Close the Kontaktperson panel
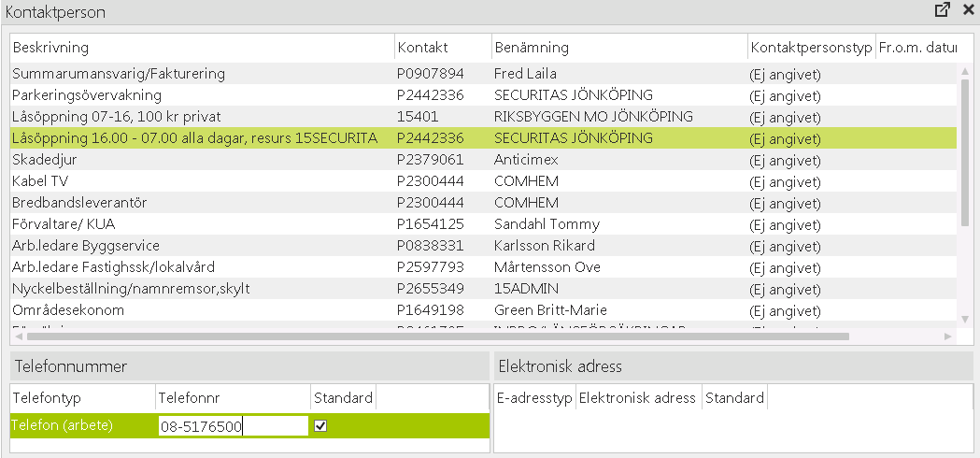Viewport: 980px width, 458px height. pyautogui.click(x=969, y=10)
